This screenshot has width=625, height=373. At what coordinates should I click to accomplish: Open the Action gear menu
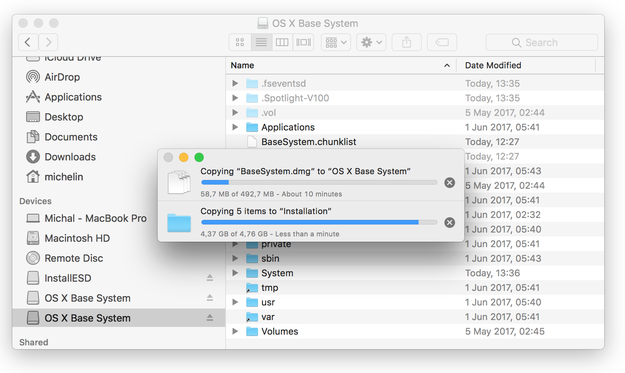[371, 42]
